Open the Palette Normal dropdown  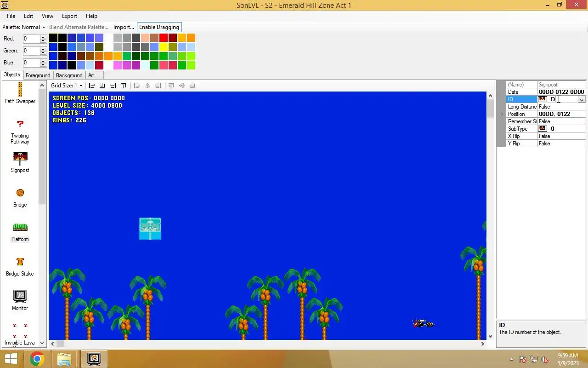[x=24, y=27]
